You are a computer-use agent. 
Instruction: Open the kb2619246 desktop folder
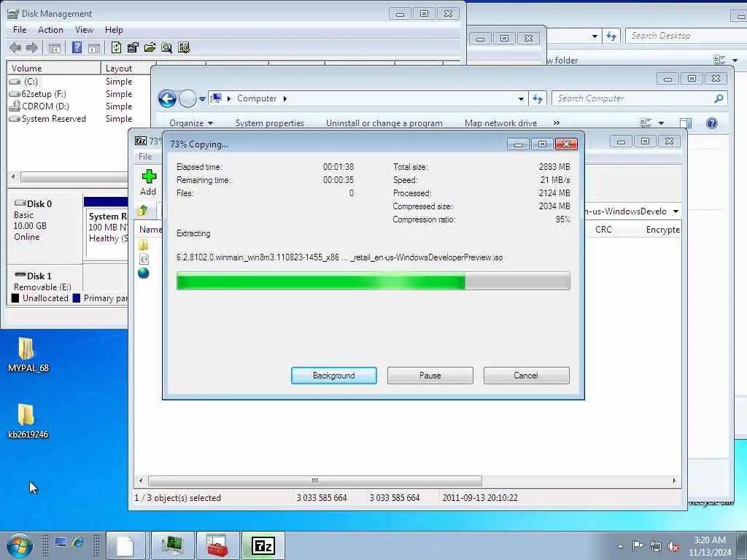click(x=28, y=421)
